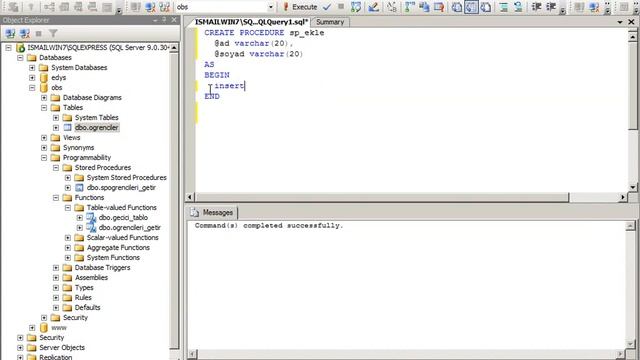Screen dimensions: 640x360
Task: Open the active documents list arrow
Action: pos(620,22)
